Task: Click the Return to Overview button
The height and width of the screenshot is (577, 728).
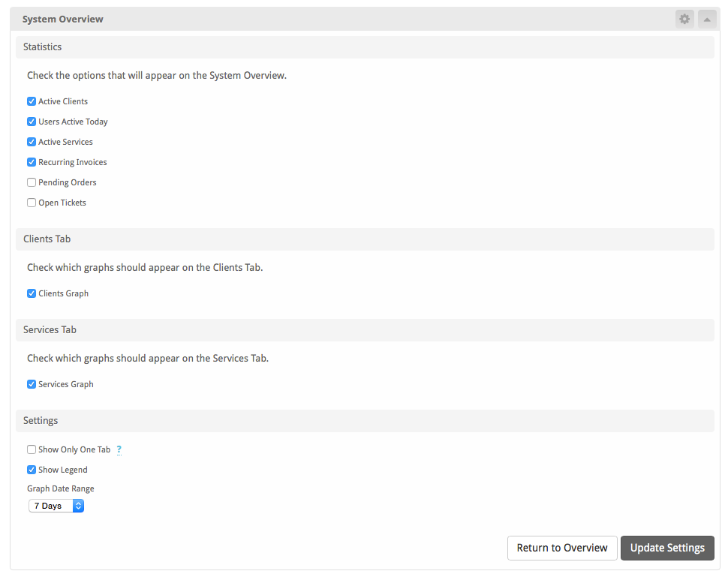Action: 562,548
